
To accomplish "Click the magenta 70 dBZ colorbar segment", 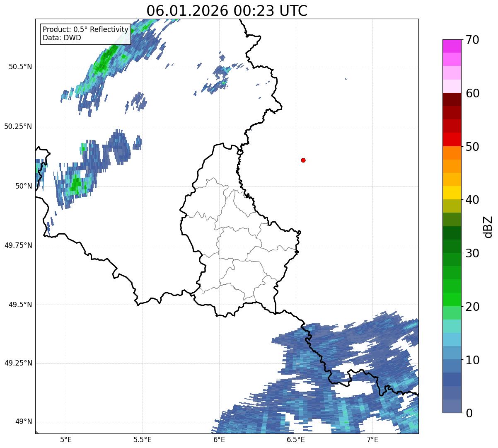I will (x=452, y=46).
